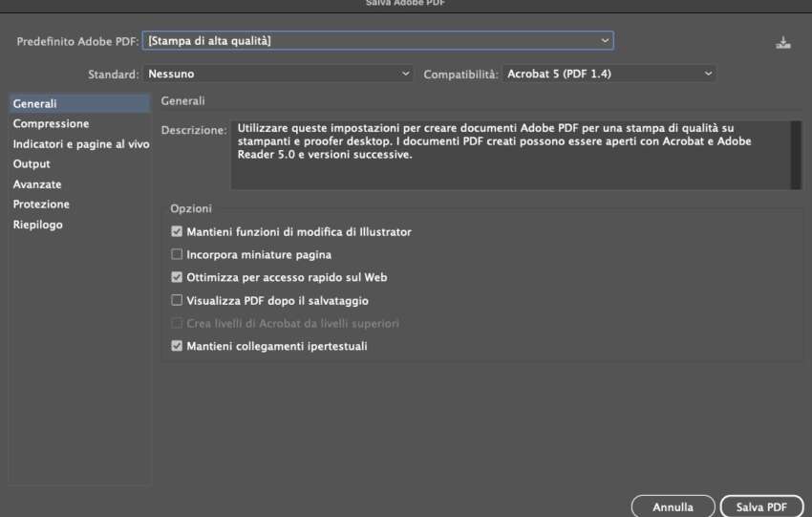Disable Ottimizza per accesso rapido sul Web
The image size is (812, 517).
tap(177, 278)
